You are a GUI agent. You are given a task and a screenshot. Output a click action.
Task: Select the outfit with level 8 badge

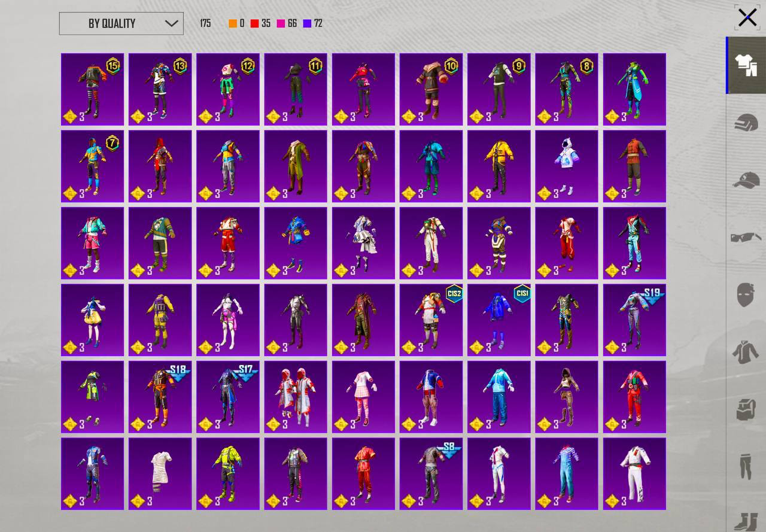point(567,89)
